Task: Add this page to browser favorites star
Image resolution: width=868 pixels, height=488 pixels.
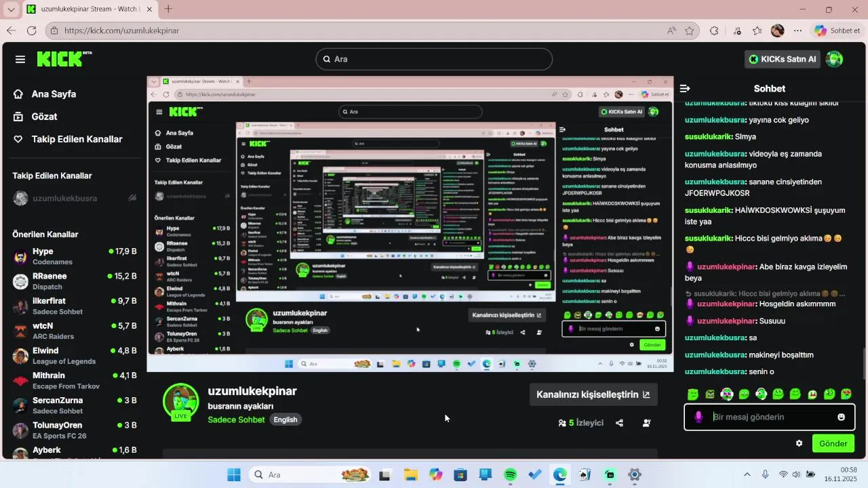Action: (690, 30)
